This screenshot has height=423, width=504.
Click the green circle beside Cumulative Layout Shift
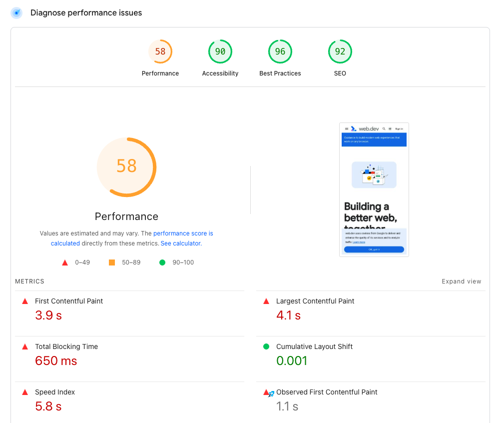point(266,346)
